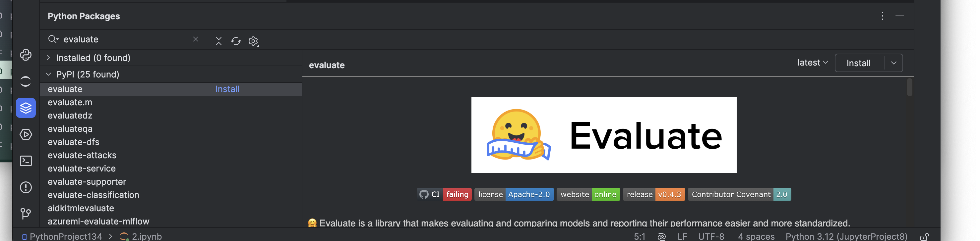
Task: Click the PythonProject134 breadcrumb
Action: (x=62, y=236)
